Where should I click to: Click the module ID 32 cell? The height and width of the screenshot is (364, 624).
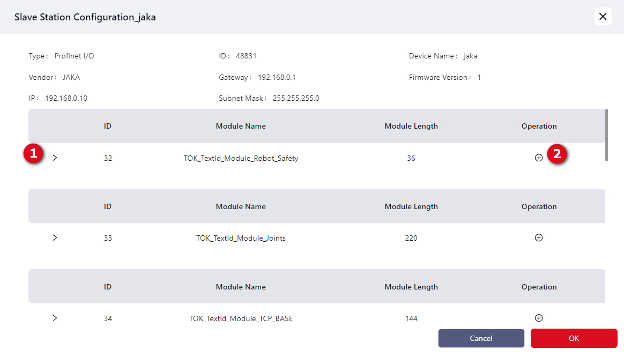pyautogui.click(x=108, y=158)
